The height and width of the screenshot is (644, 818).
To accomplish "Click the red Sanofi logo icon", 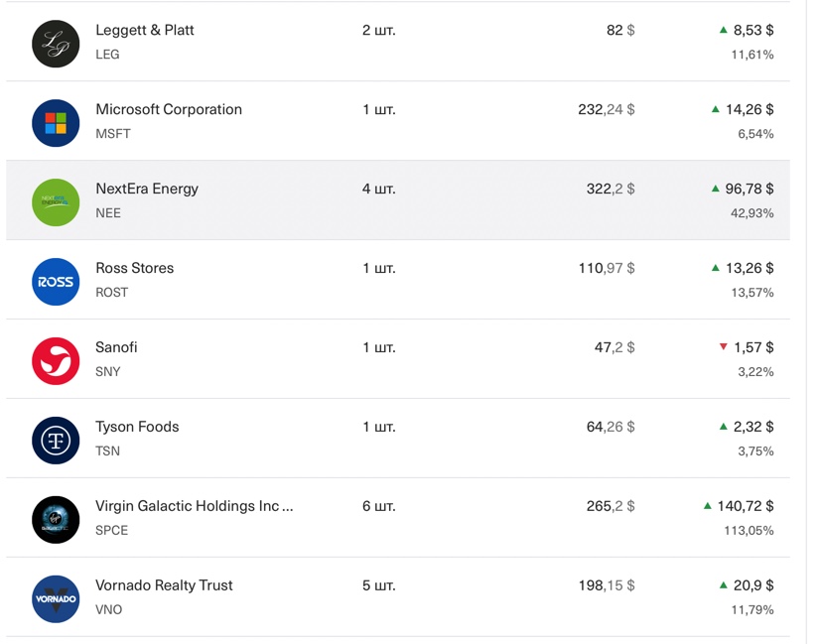I will click(56, 361).
